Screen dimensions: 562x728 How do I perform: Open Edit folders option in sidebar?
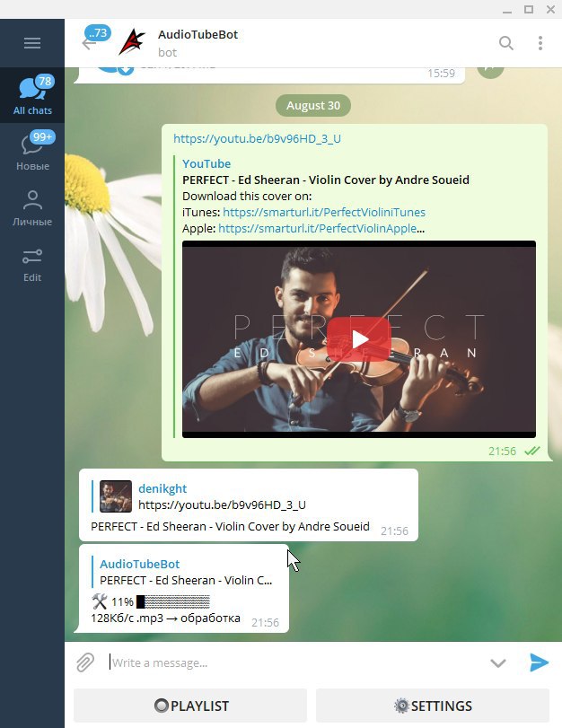(x=32, y=265)
